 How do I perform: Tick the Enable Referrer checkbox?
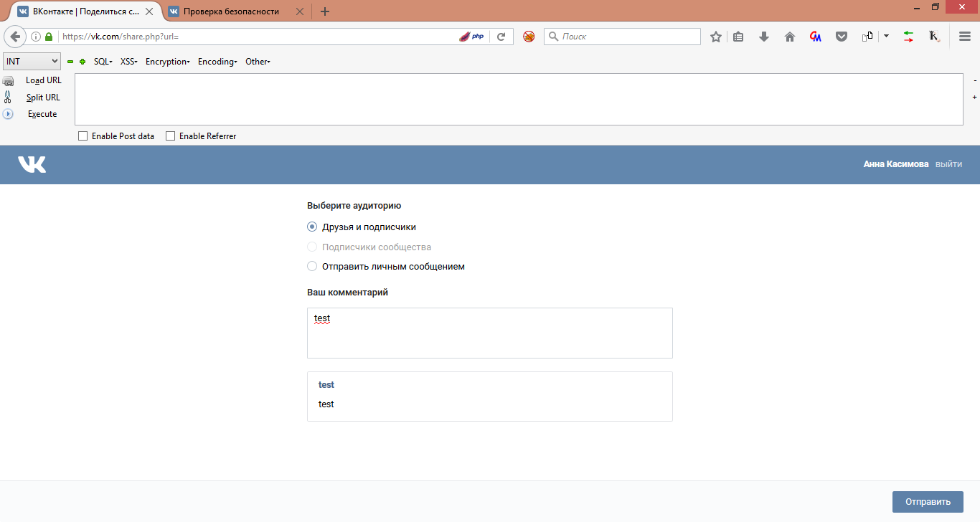coord(171,136)
